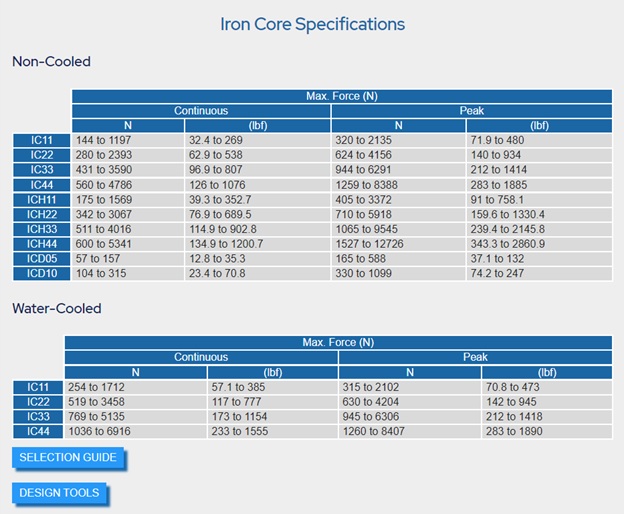This screenshot has width=624, height=514.
Task: Select the cell reading 1527 to 12726
Action: (398, 244)
